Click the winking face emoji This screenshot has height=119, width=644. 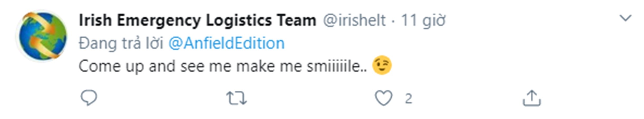click(x=382, y=65)
